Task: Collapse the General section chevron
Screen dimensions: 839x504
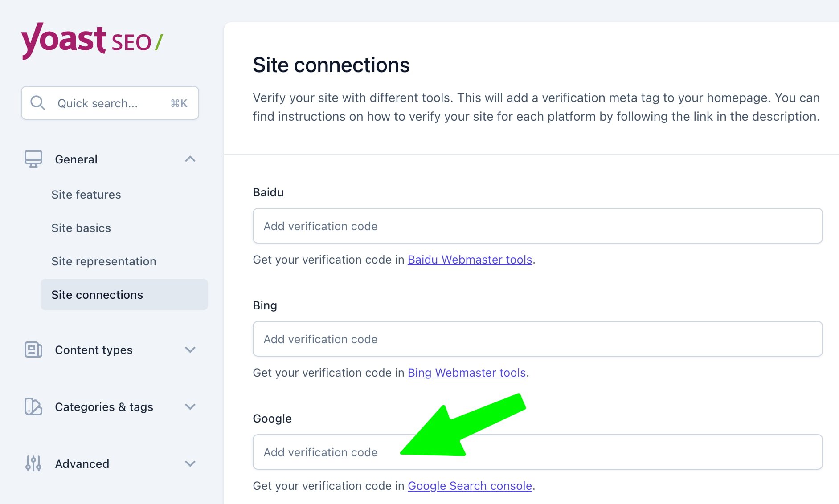Action: 190,159
